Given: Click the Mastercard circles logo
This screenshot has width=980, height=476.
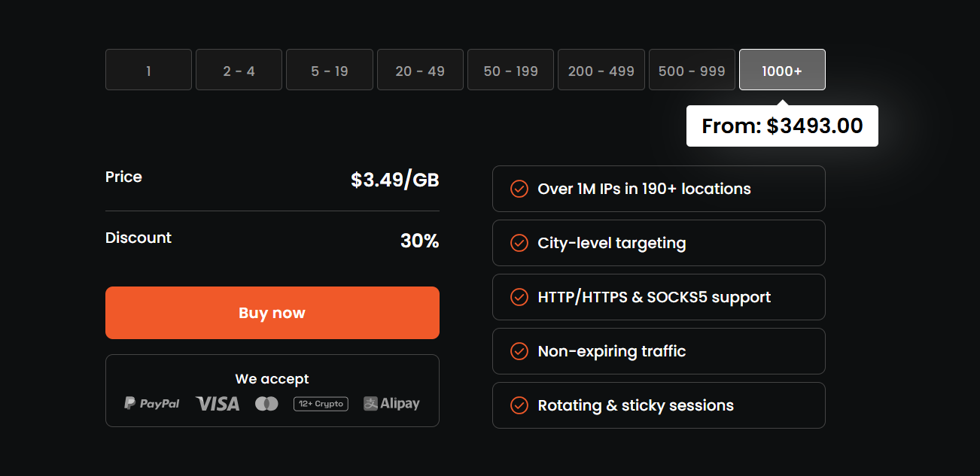Looking at the screenshot, I should click(x=266, y=404).
